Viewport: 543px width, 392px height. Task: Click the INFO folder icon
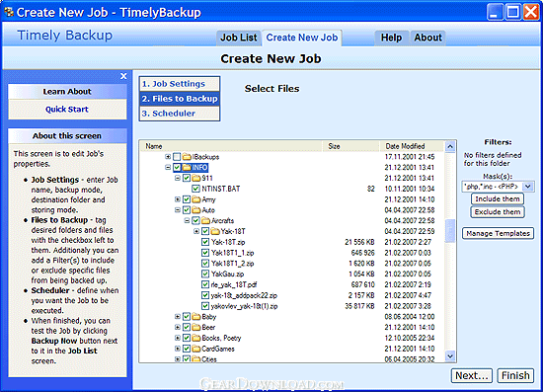tap(187, 168)
